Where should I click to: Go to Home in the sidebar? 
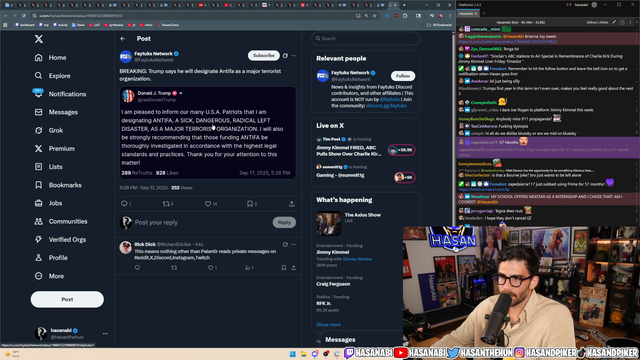(x=51, y=58)
